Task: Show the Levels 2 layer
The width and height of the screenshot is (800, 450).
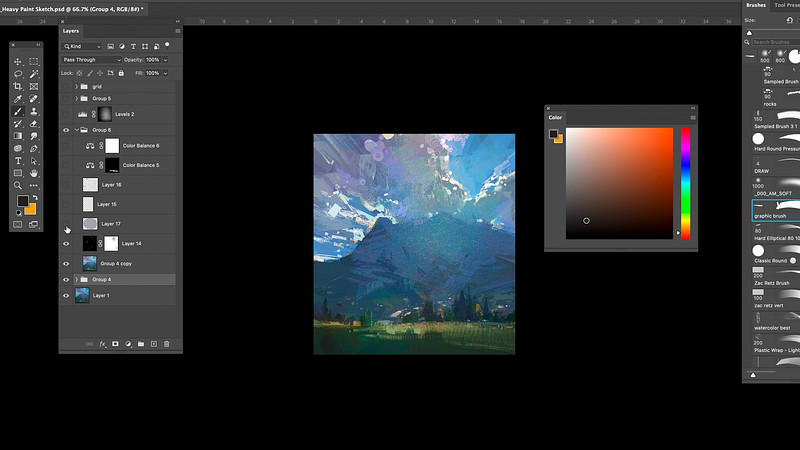Action: [66, 114]
